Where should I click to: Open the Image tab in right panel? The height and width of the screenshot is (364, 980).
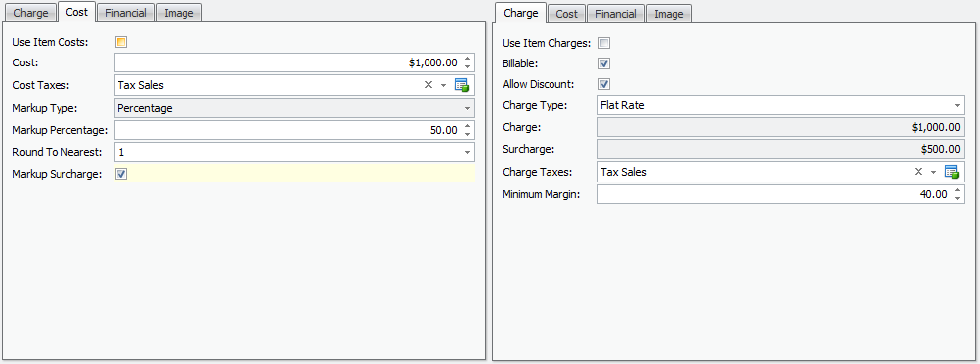tap(669, 14)
